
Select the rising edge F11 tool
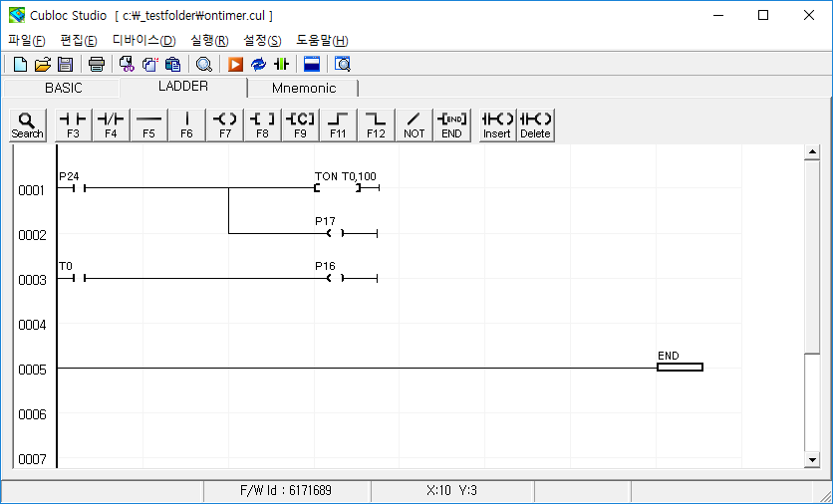[x=338, y=125]
